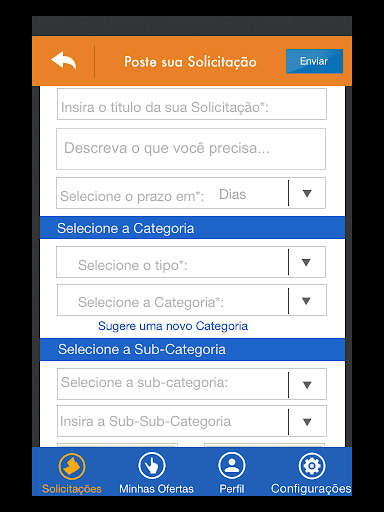Click Sugere uma novo Categoria link
Screen dimensions: 384x512
[x=173, y=326]
